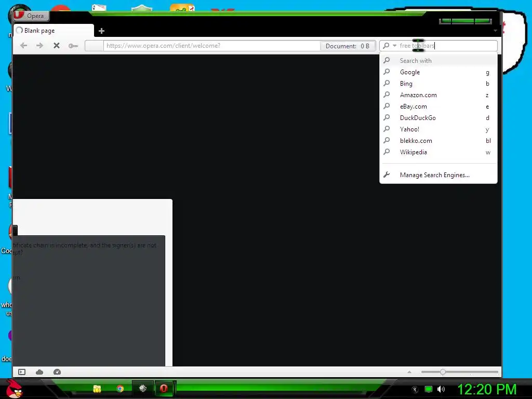Screen dimensions: 532x399
Task: Toggle the panel button in status bar
Action: point(22,372)
